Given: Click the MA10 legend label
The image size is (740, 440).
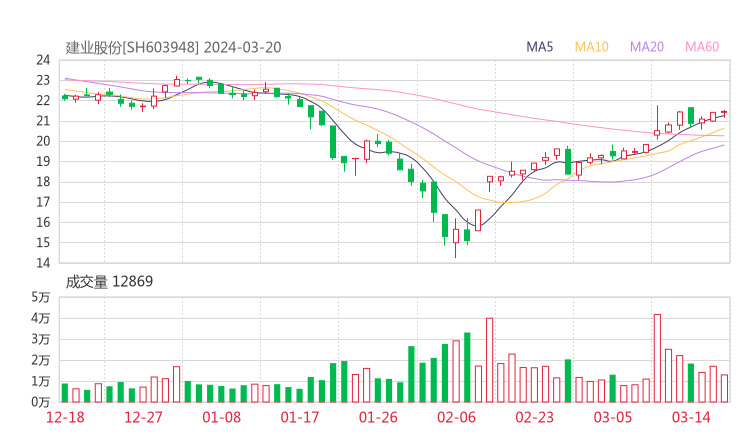Looking at the screenshot, I should pyautogui.click(x=591, y=47).
